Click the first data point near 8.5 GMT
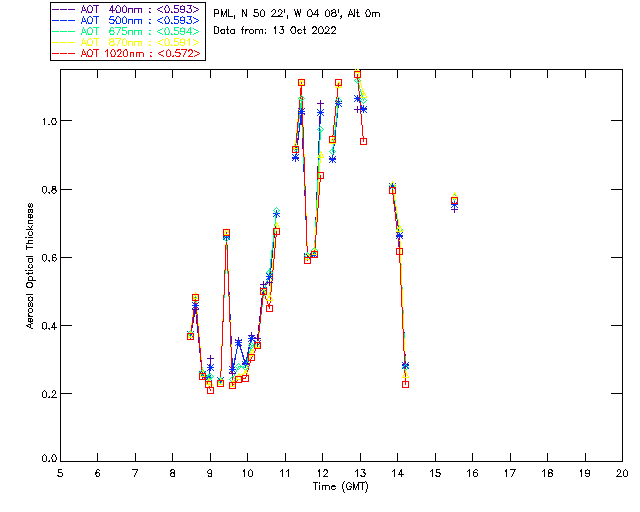This screenshot has height=512, width=640. pyautogui.click(x=190, y=336)
